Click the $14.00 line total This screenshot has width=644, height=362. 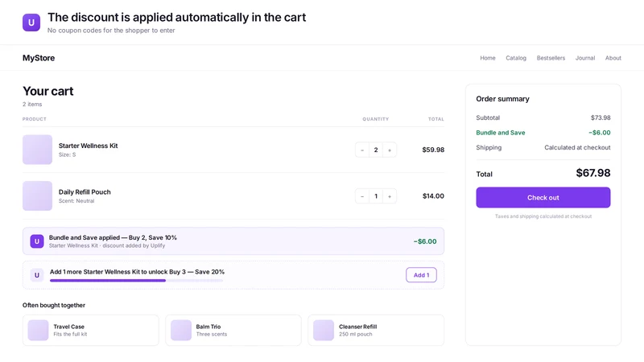coord(433,196)
